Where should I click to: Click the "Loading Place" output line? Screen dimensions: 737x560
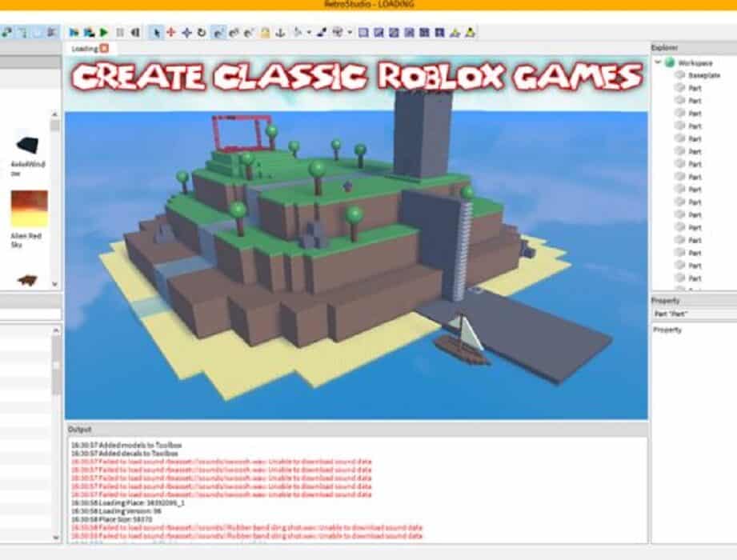pos(128,502)
